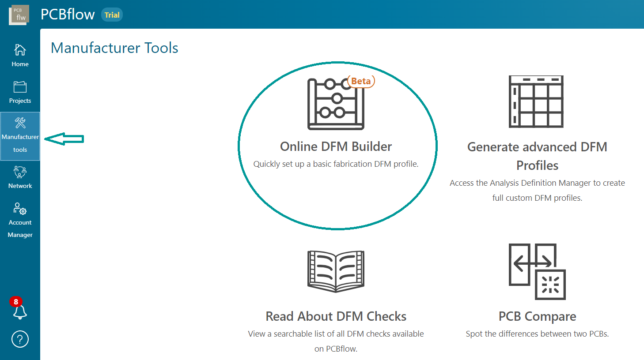
Task: Open Account Manager user-gear icon
Action: [20, 208]
